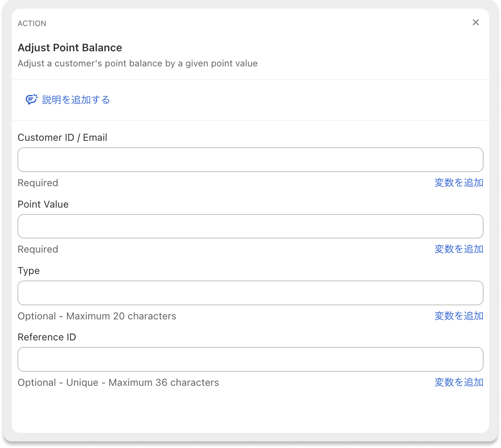Viewport: 501px width, 448px height.
Task: Open 変数を追加 for Point Value
Action: click(x=459, y=249)
